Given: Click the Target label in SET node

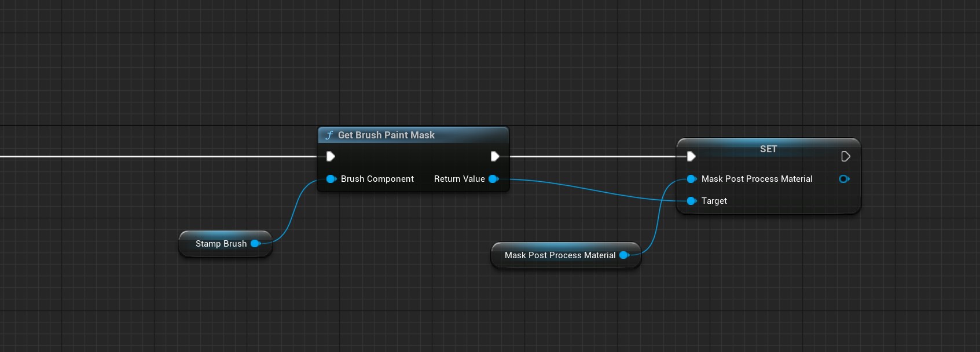Looking at the screenshot, I should [x=714, y=201].
